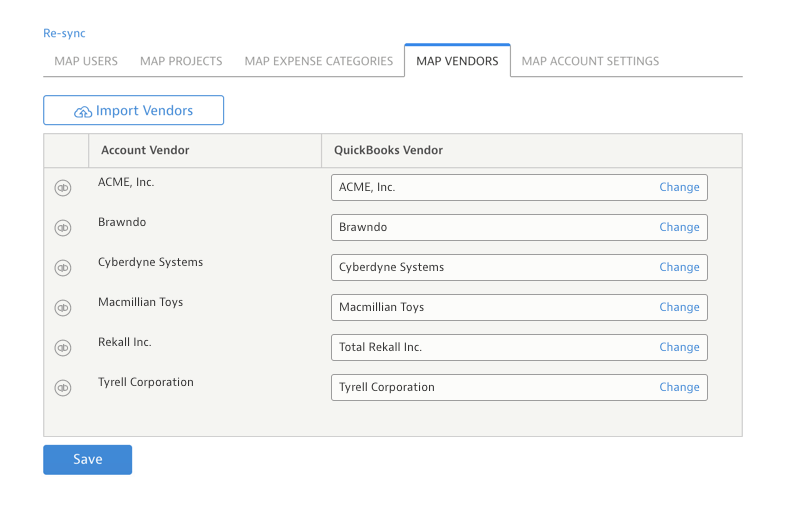This screenshot has width=785, height=517.
Task: Click the link icon beside ACME, Inc.
Action: (x=62, y=188)
